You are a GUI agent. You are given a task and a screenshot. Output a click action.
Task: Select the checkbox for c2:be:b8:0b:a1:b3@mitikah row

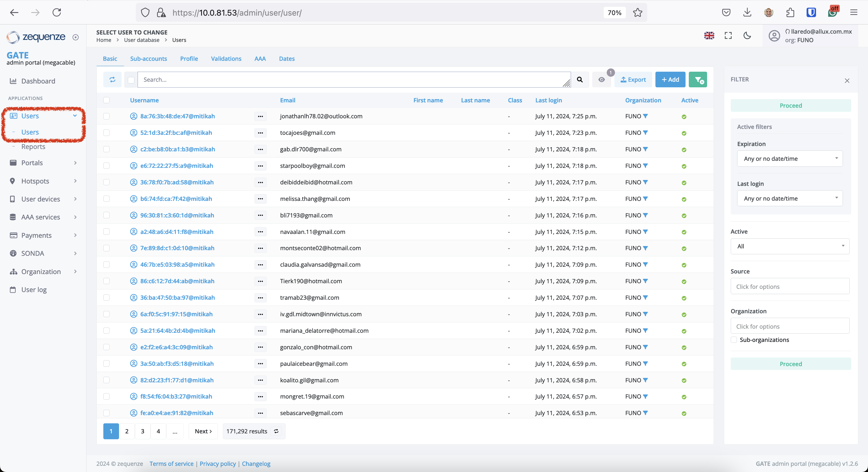click(x=107, y=149)
